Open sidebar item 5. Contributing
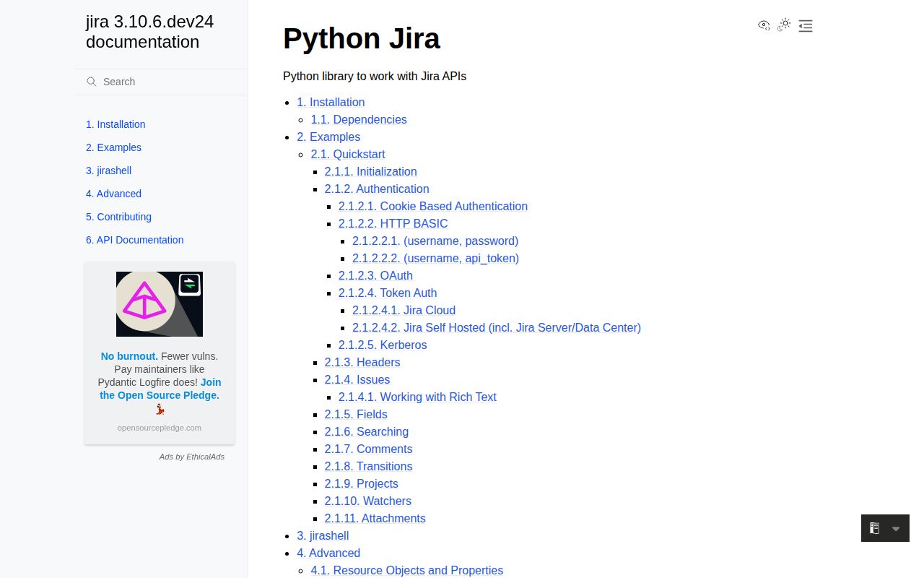Viewport: 924px width, 578px height. click(x=118, y=217)
